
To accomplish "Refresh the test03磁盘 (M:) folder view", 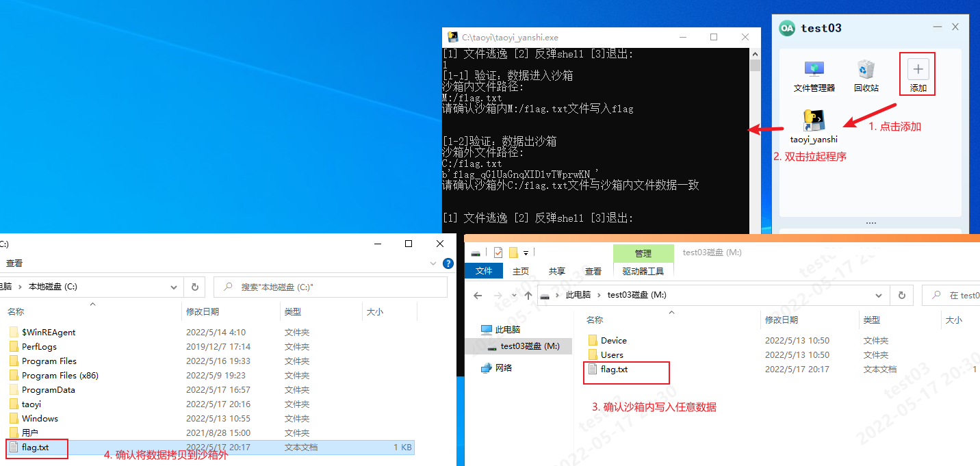I will point(901,296).
